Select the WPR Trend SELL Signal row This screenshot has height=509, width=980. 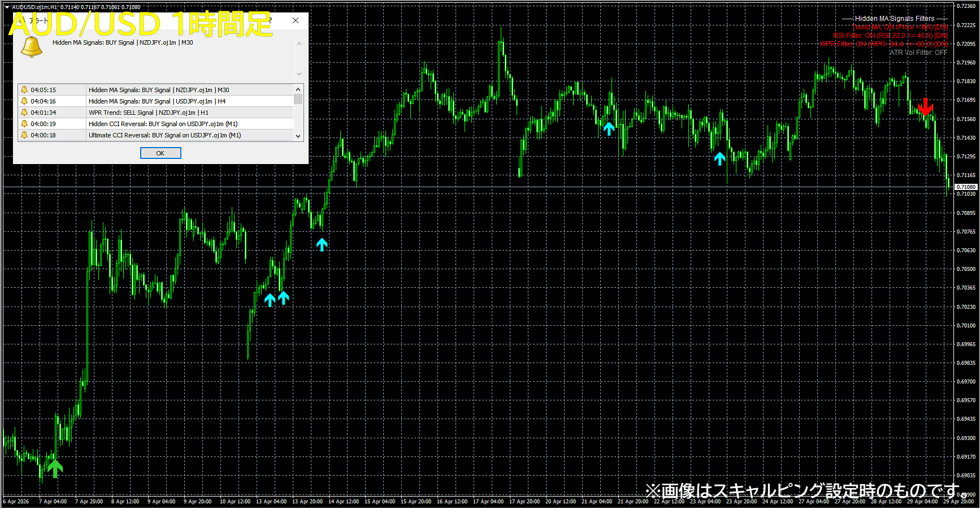156,113
